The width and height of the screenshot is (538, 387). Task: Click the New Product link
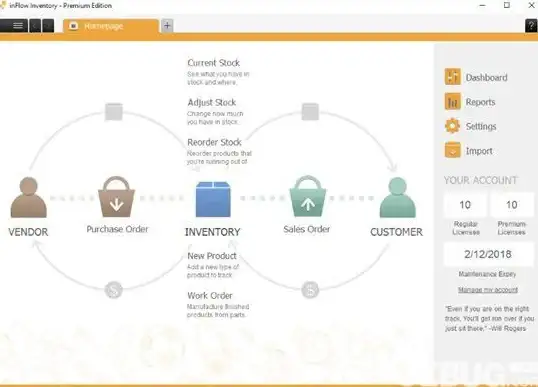pos(212,256)
